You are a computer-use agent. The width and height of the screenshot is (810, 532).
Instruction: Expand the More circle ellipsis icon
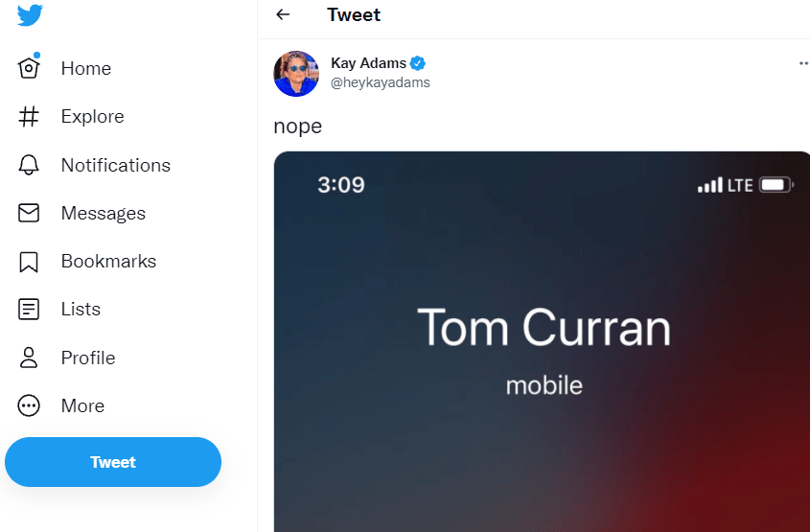pyautogui.click(x=30, y=405)
